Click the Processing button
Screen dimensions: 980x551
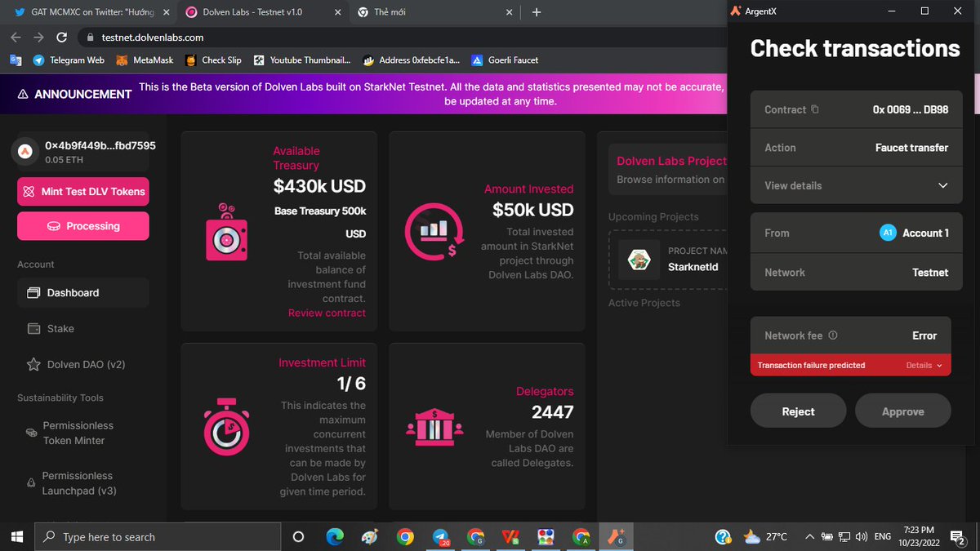(x=83, y=226)
